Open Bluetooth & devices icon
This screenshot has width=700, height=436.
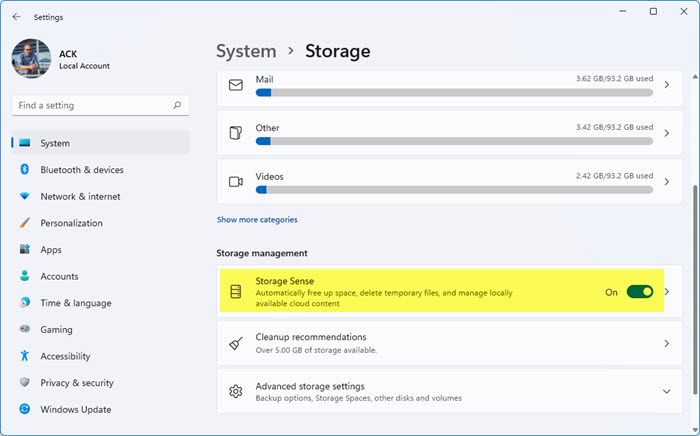(25, 170)
